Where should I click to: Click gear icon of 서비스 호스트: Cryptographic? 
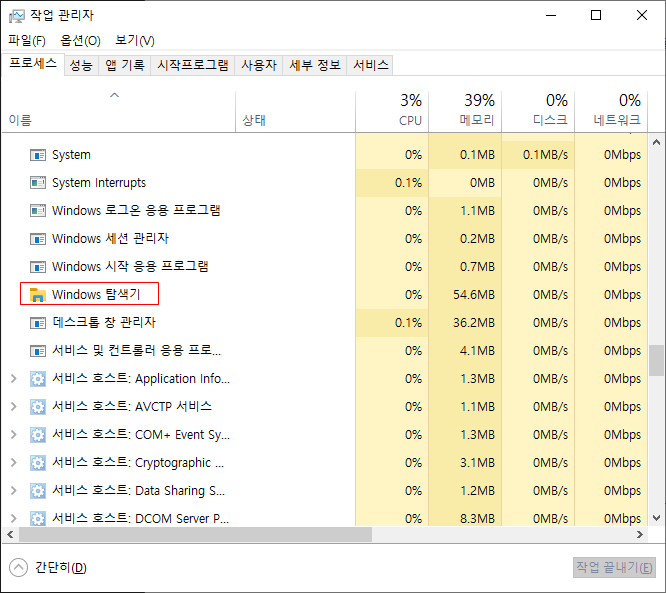tap(38, 463)
